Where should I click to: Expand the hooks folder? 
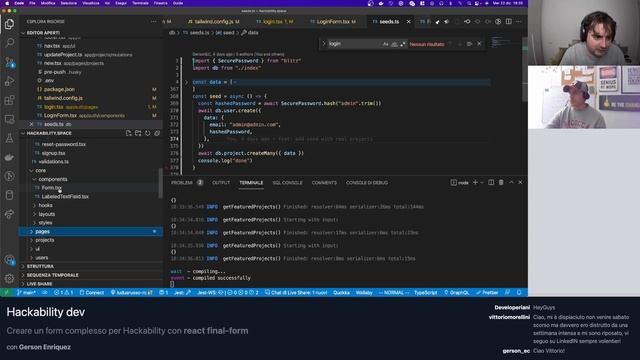(45, 205)
